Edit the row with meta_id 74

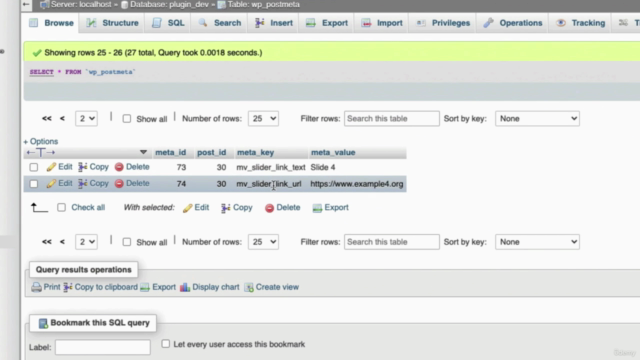[60, 183]
